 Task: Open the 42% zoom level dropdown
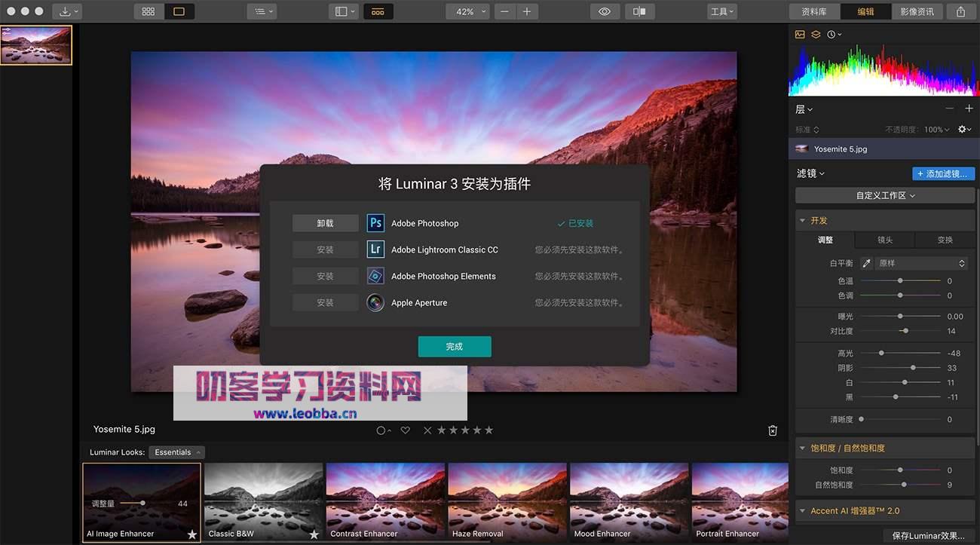tap(469, 11)
